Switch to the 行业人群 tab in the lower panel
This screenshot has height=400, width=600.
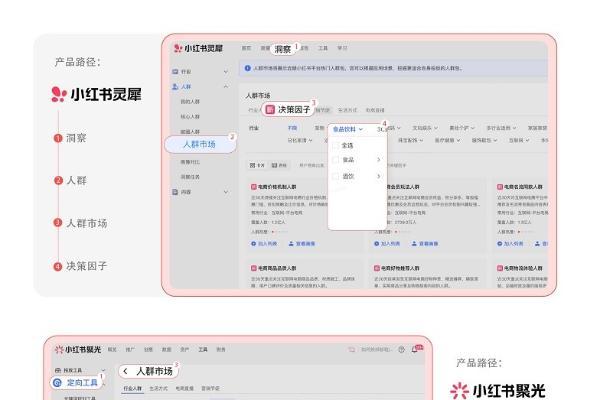(131, 388)
